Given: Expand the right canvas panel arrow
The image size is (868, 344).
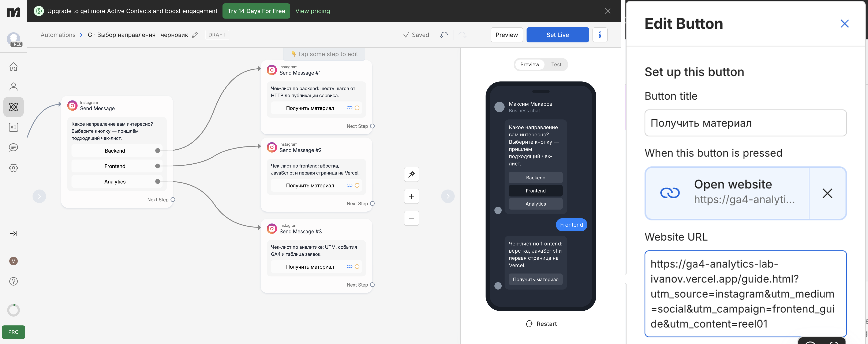Looking at the screenshot, I should tap(448, 196).
